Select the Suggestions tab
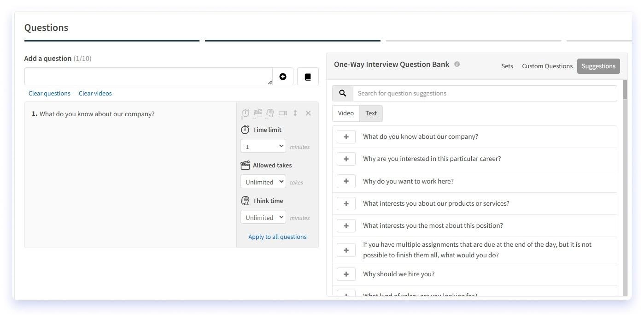 (x=598, y=66)
